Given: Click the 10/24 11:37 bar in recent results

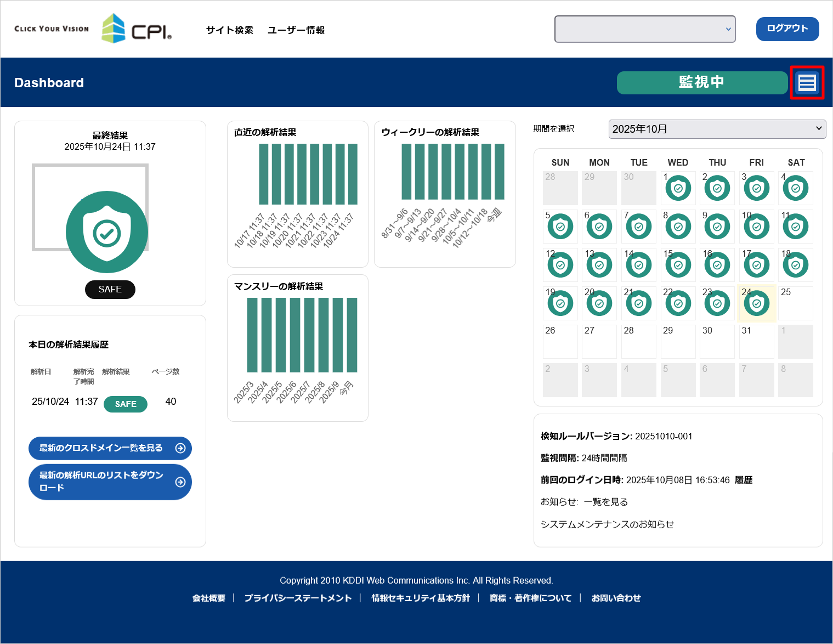Looking at the screenshot, I should coord(353,174).
